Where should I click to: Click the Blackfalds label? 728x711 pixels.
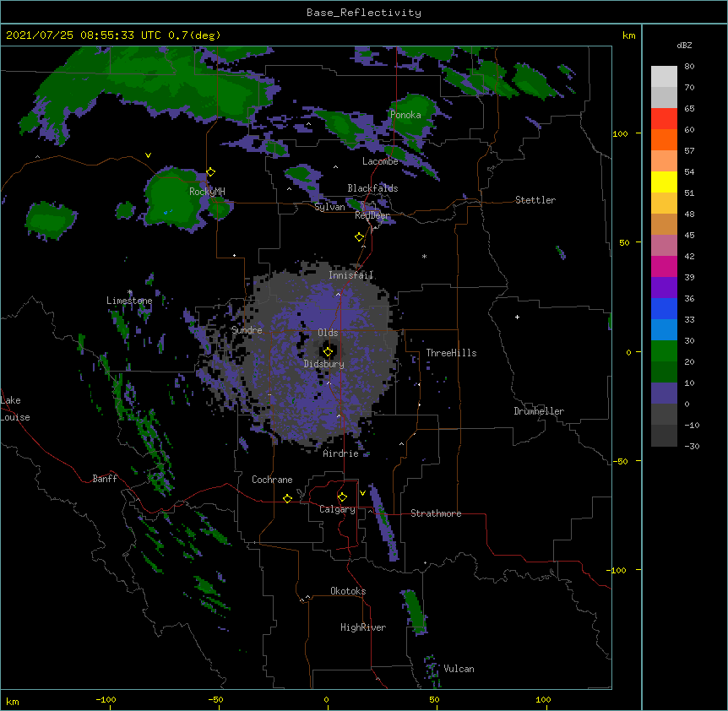[x=372, y=188]
